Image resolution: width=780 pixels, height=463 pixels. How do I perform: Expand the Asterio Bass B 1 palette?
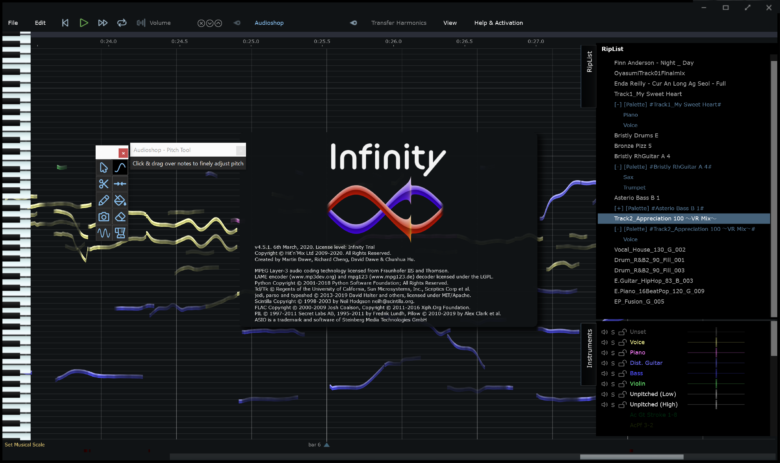pos(618,208)
